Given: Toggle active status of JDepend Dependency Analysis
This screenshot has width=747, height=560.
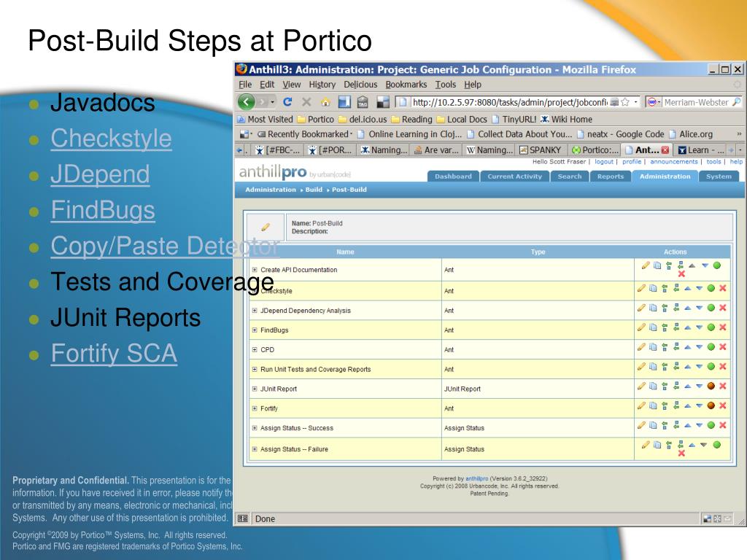Looking at the screenshot, I should pyautogui.click(x=711, y=308).
